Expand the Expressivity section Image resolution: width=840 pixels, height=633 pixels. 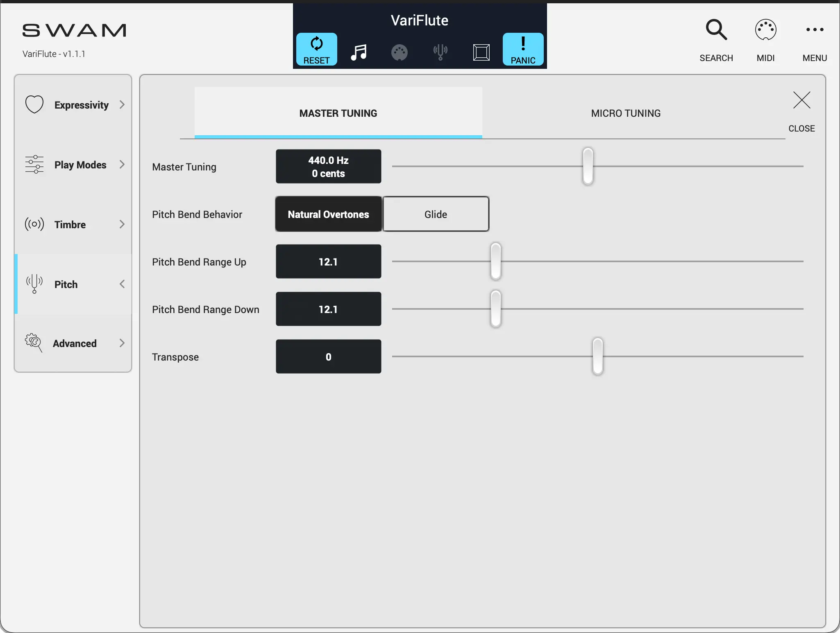pyautogui.click(x=73, y=105)
